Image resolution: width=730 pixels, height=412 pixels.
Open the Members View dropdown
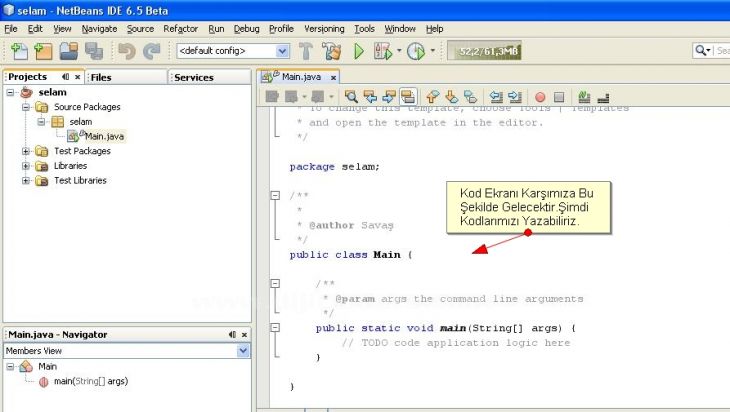(243, 351)
